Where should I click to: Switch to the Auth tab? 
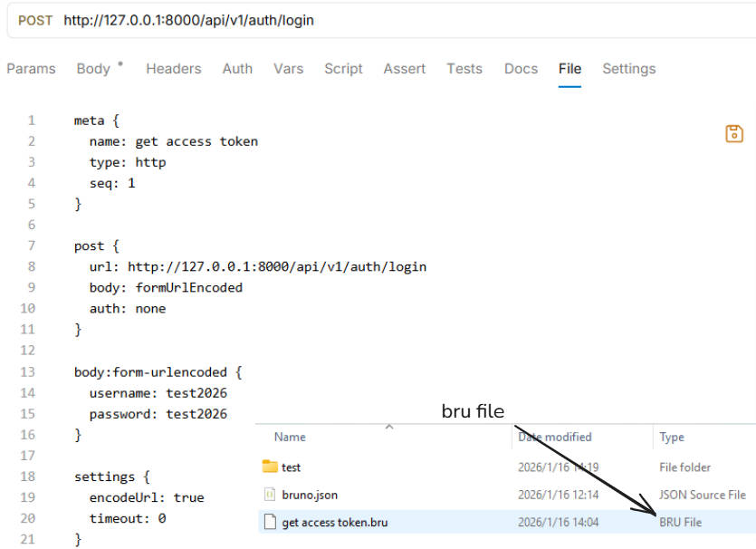[237, 69]
